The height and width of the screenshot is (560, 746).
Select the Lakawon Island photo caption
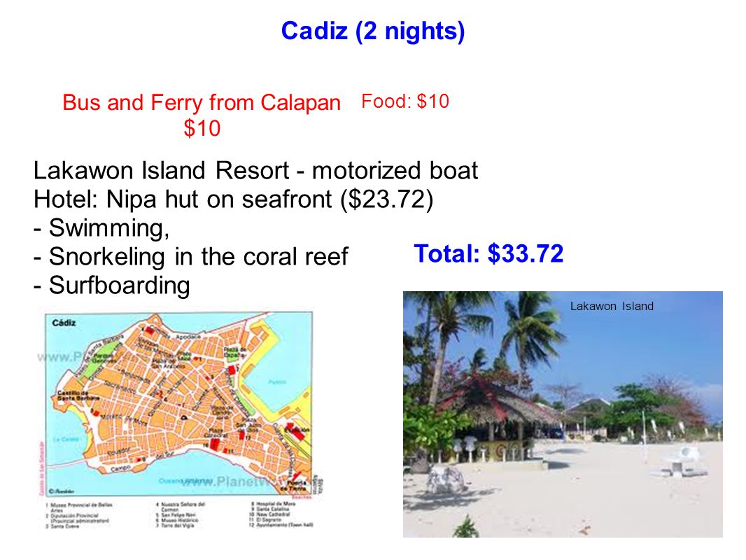(612, 306)
